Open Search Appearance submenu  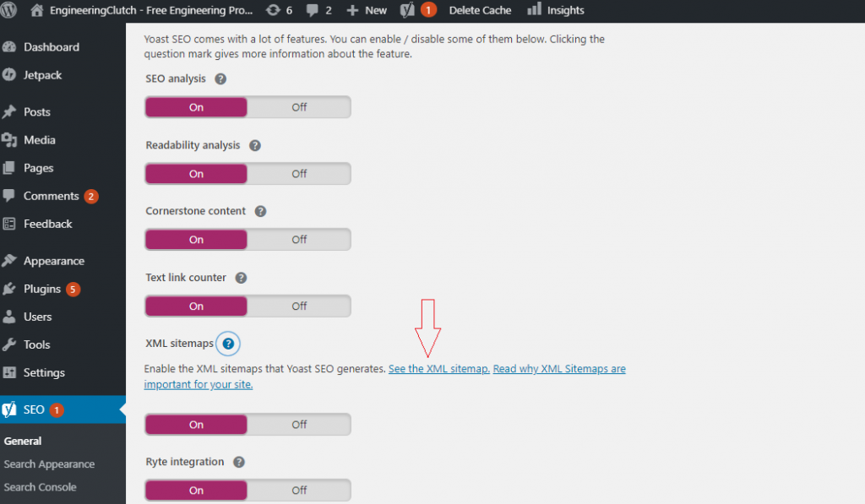(49, 464)
